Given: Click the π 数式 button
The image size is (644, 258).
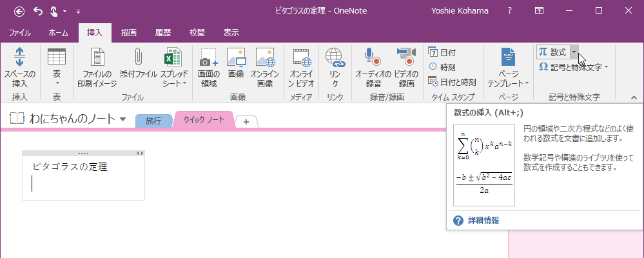Looking at the screenshot, I should [x=553, y=52].
